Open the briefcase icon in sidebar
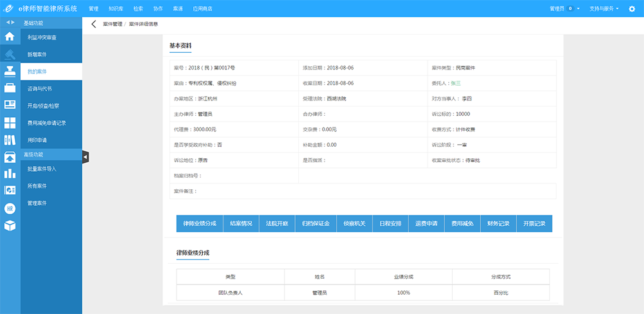This screenshot has width=644, height=314. click(x=10, y=88)
